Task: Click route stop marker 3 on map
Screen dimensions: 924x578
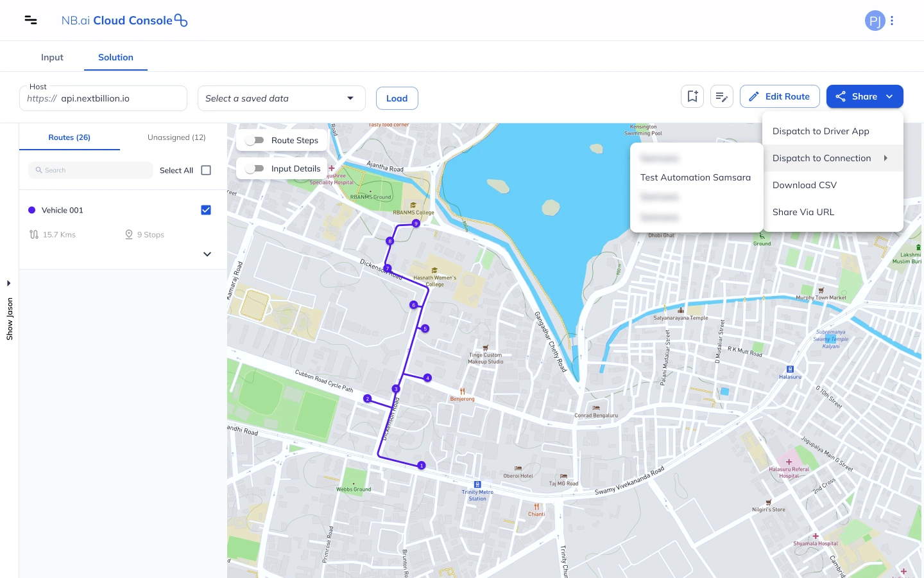Action: click(x=396, y=389)
